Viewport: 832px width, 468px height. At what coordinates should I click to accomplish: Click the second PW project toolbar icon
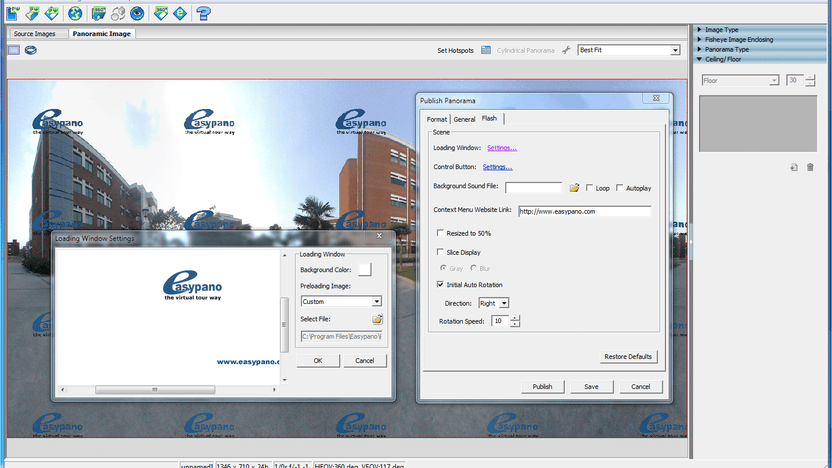pyautogui.click(x=32, y=13)
